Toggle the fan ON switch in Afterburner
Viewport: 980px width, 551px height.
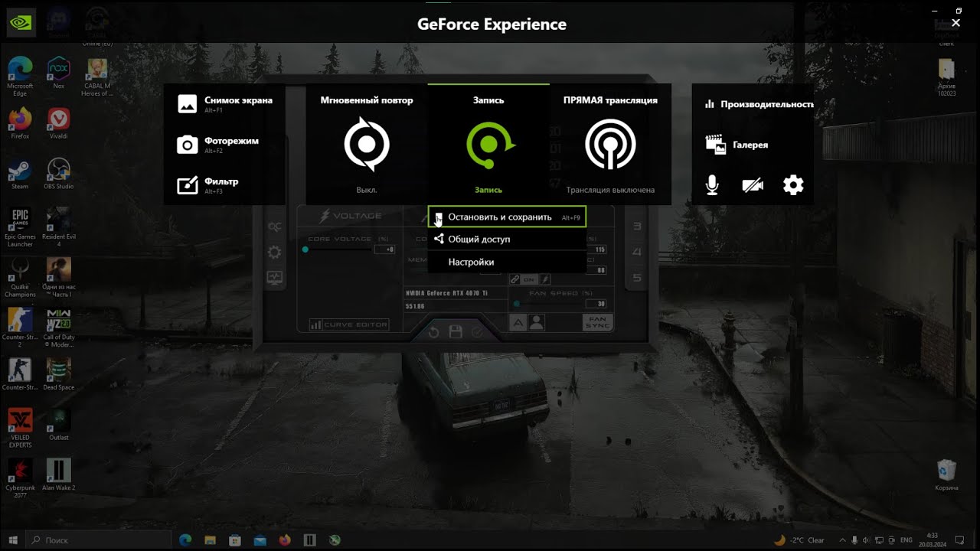[x=530, y=279]
